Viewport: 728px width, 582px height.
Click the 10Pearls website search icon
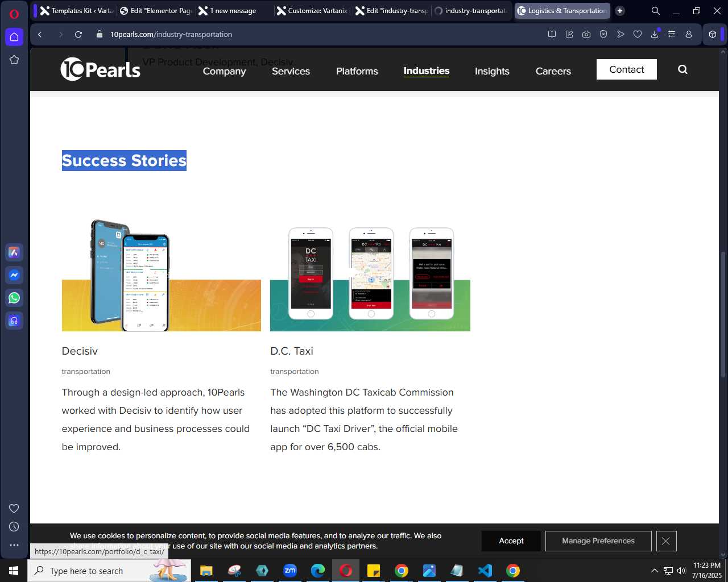tap(683, 69)
